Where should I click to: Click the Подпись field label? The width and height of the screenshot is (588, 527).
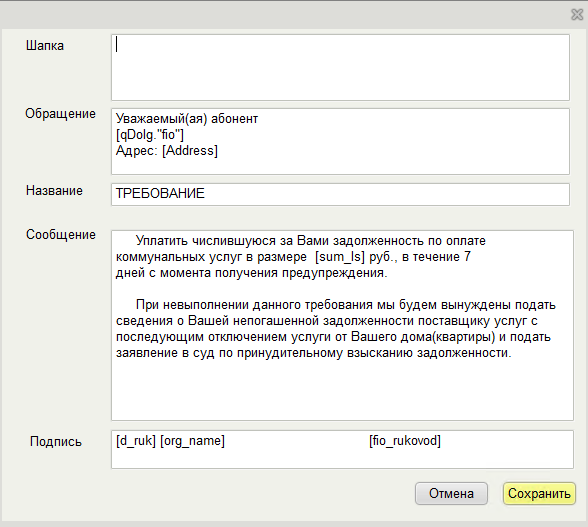click(56, 442)
